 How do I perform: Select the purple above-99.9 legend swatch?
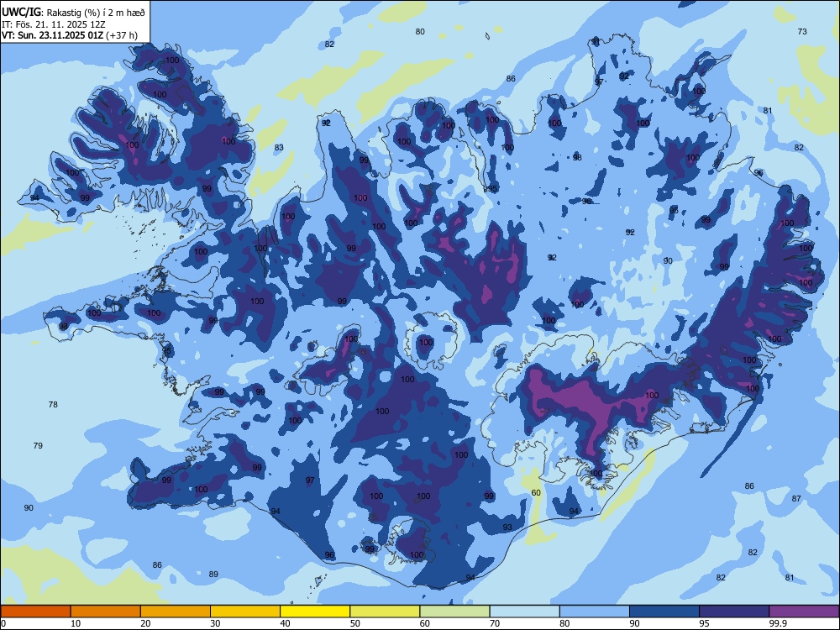pos(804,612)
